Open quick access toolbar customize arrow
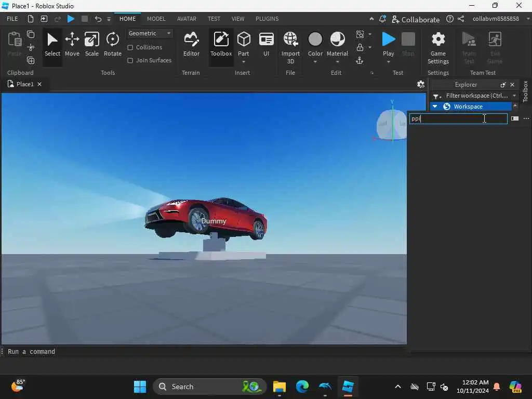Viewport: 532px width, 399px height. coord(109,19)
